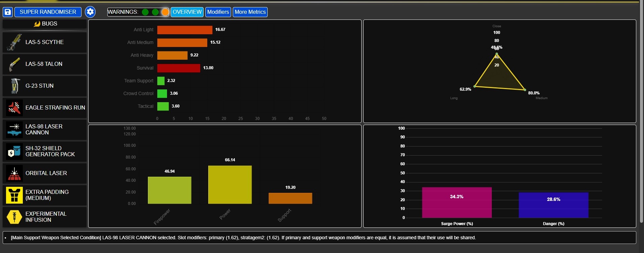Image resolution: width=644 pixels, height=253 pixels.
Task: Click the Experimental Infusion booster icon
Action: pyautogui.click(x=14, y=217)
